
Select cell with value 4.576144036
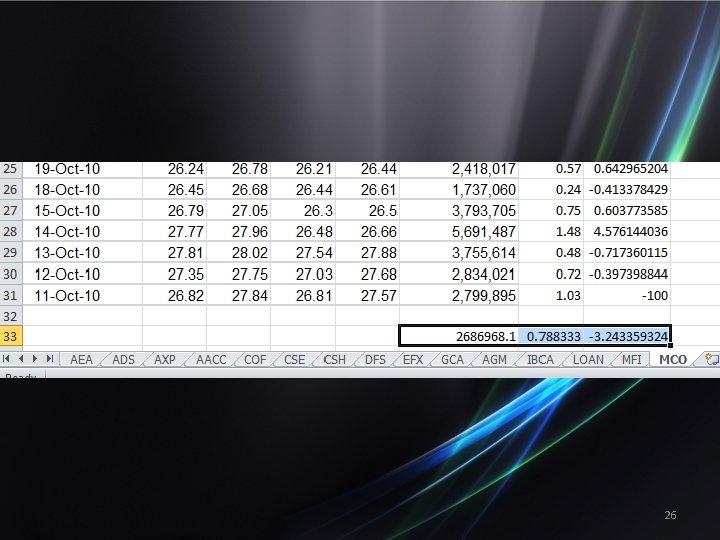click(627, 231)
